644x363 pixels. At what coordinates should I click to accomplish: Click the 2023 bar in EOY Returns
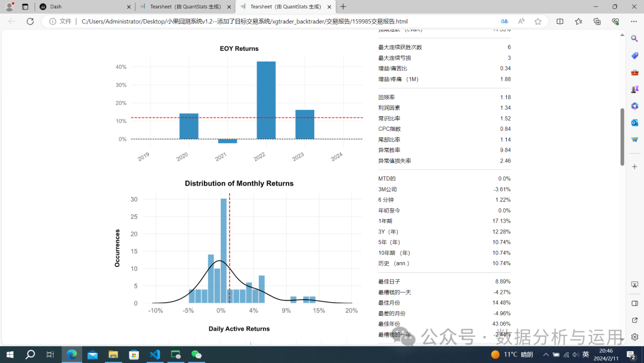point(305,125)
